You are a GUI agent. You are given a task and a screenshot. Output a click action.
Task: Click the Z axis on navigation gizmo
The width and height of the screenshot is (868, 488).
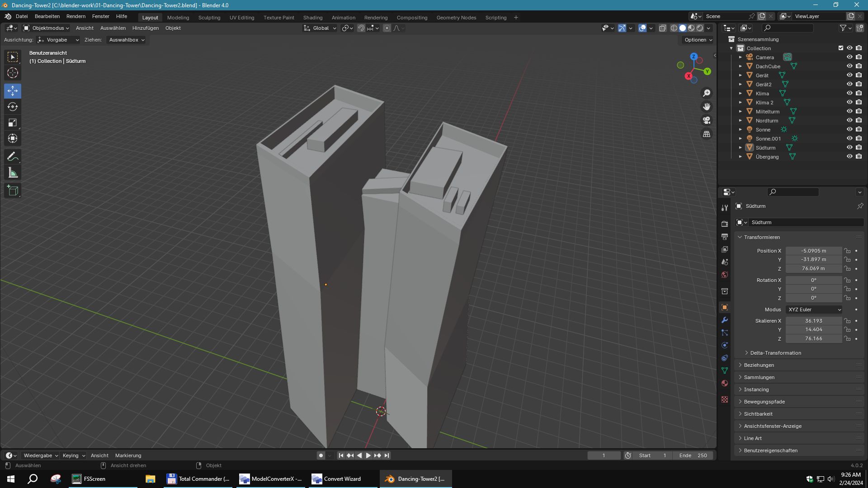pyautogui.click(x=693, y=56)
